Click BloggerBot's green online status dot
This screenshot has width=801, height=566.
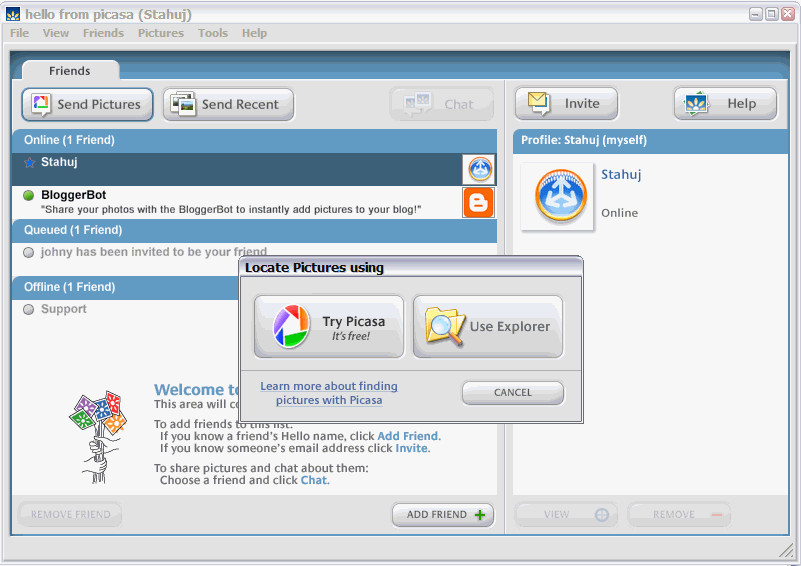[x=29, y=195]
